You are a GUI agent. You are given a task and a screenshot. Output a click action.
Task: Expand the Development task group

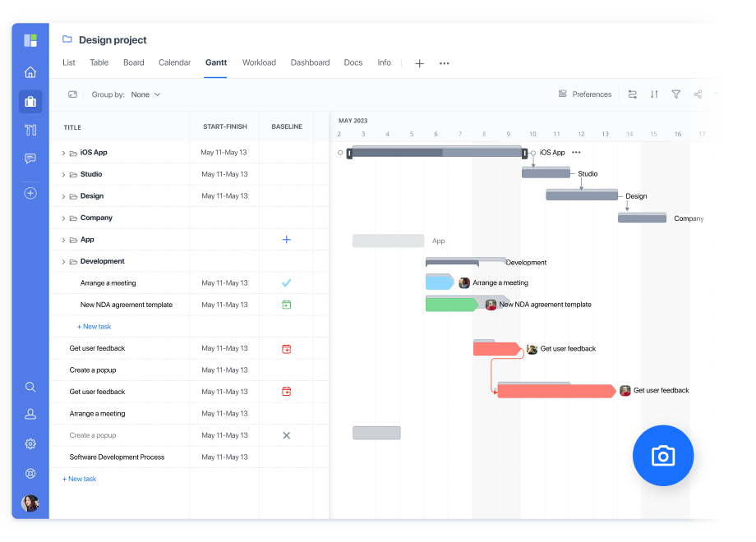click(62, 261)
